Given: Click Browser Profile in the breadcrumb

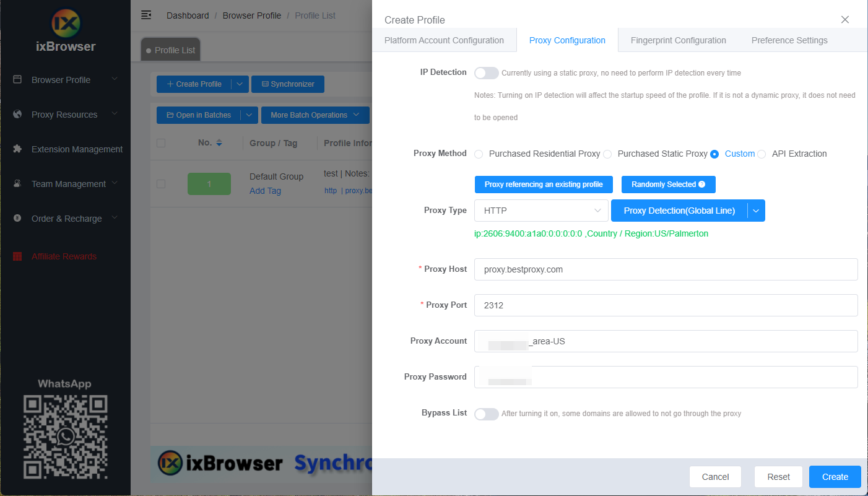Looking at the screenshot, I should [x=252, y=15].
